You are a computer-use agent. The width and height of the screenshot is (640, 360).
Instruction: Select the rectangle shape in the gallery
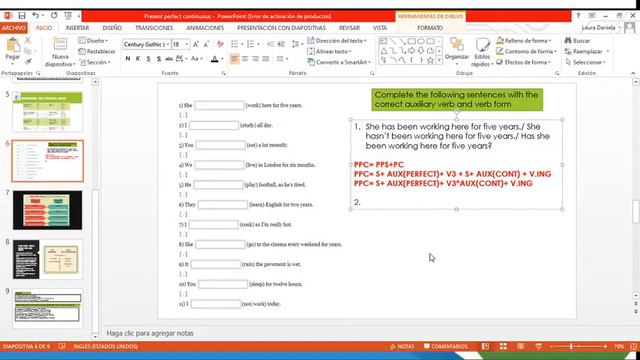411,41
